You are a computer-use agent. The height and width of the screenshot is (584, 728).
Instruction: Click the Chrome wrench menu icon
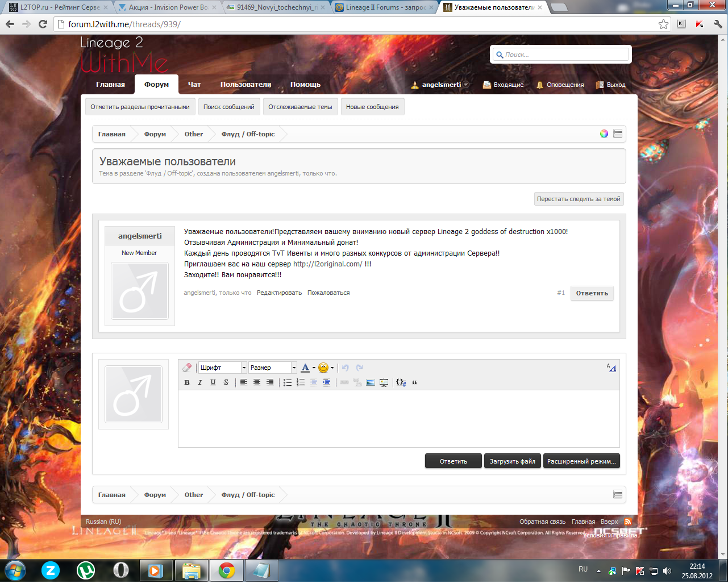click(717, 24)
